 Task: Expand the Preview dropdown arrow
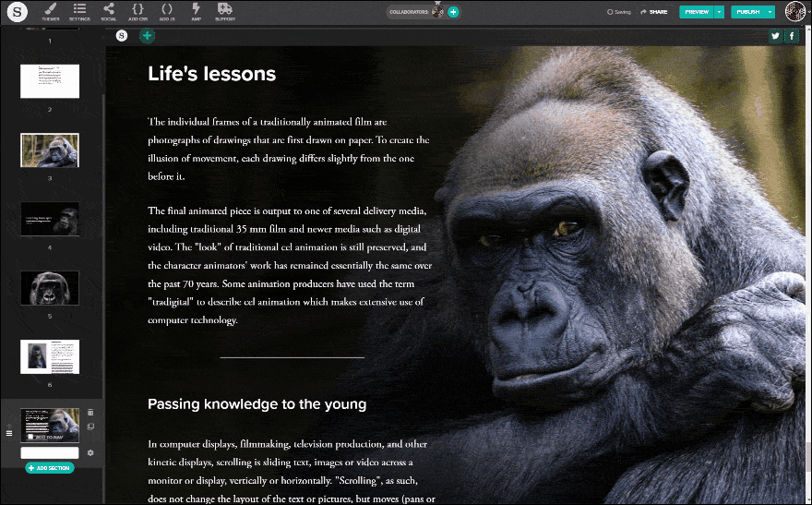click(x=719, y=12)
